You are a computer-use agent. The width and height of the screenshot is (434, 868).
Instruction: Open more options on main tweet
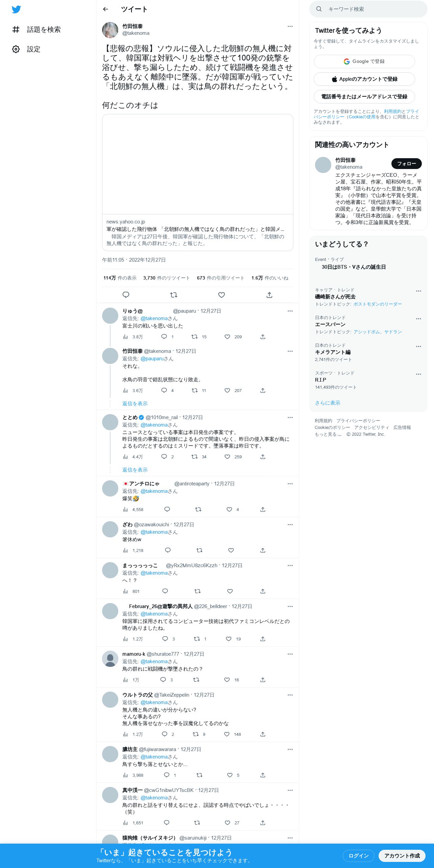290,26
